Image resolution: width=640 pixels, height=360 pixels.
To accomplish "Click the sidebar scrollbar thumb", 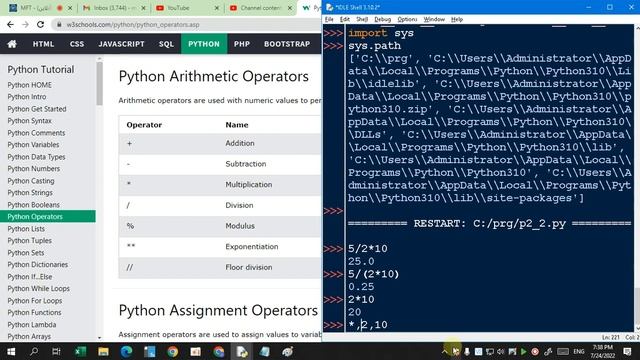I will 99,84.
